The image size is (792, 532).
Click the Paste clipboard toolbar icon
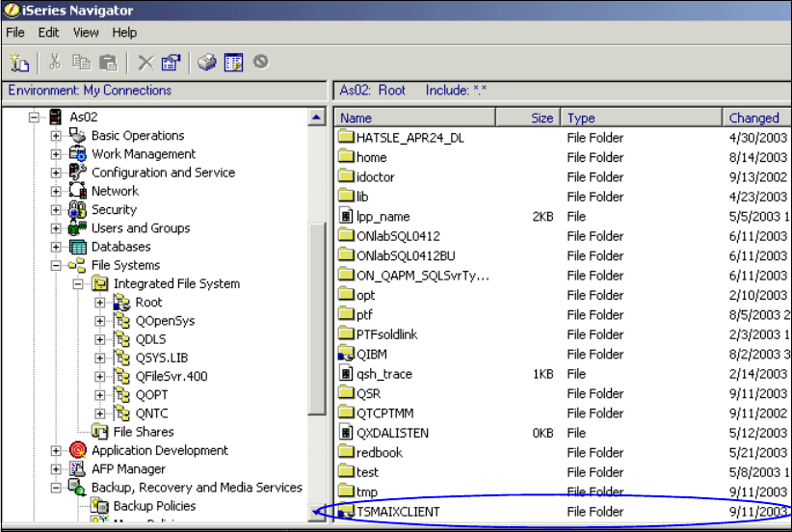tap(108, 63)
